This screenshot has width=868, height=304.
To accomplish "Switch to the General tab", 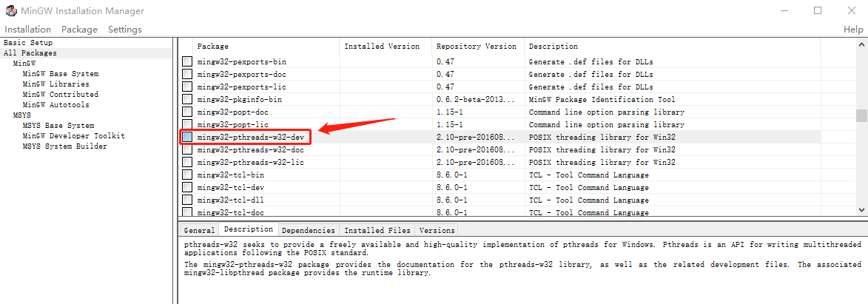I will (x=198, y=230).
